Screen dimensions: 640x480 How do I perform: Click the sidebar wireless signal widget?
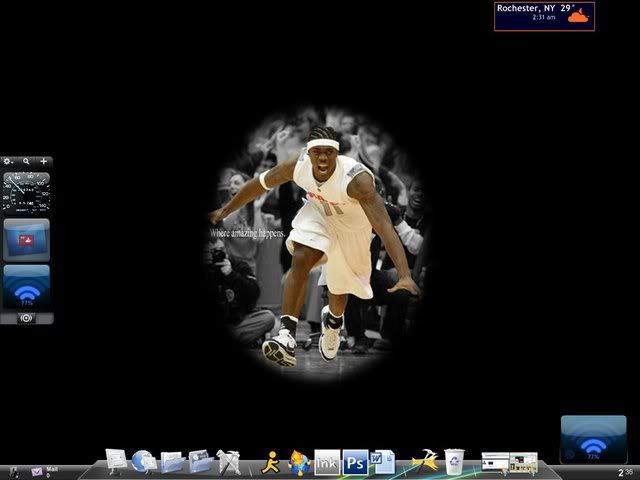pos(26,287)
